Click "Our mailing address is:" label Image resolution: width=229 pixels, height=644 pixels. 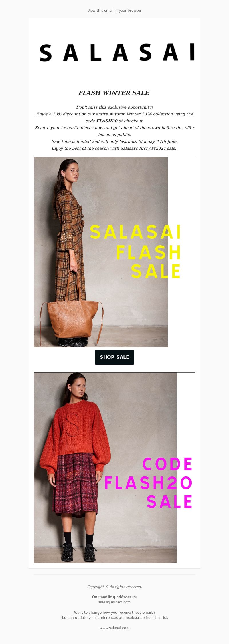click(x=114, y=597)
